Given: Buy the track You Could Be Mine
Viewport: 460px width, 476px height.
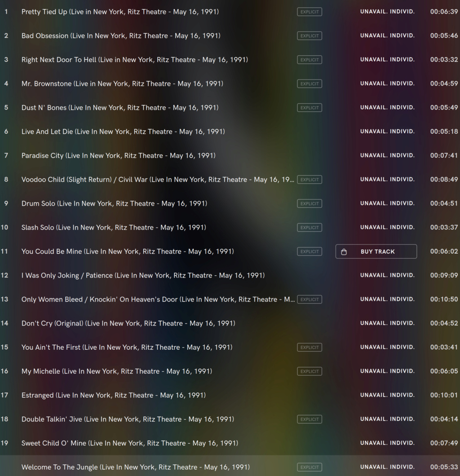Looking at the screenshot, I should [x=376, y=251].
